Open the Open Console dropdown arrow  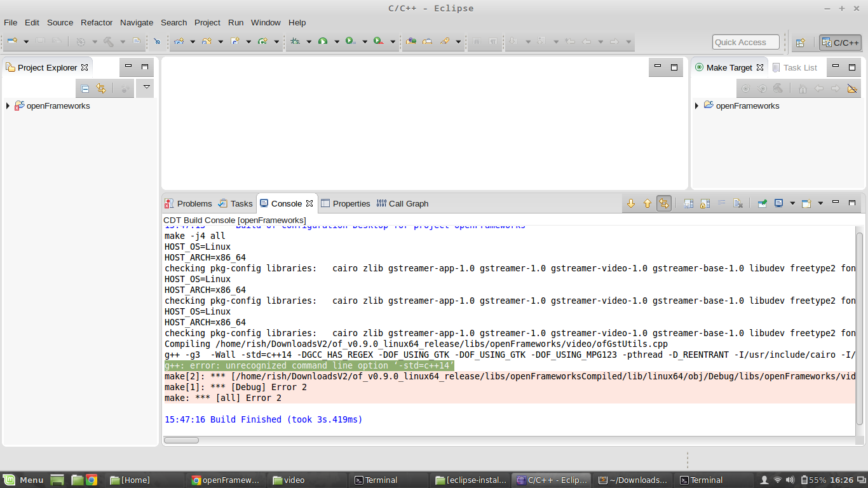click(820, 203)
